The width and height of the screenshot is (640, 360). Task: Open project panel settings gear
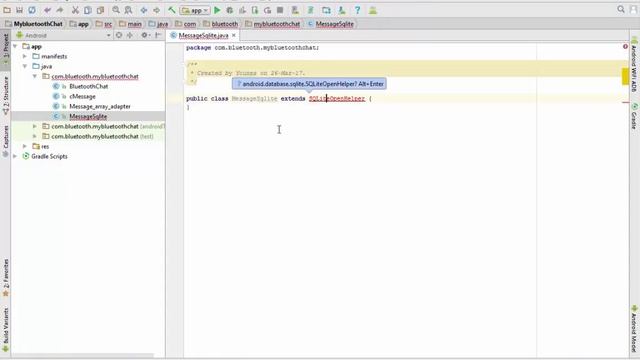click(145, 36)
